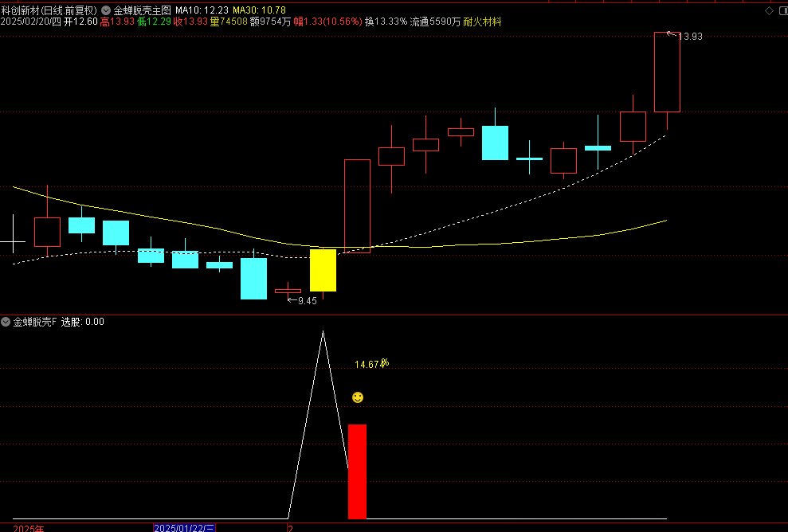Open dropdown arrow beside 科创新材 title
Viewport: 788px width, 532px height.
click(x=106, y=10)
